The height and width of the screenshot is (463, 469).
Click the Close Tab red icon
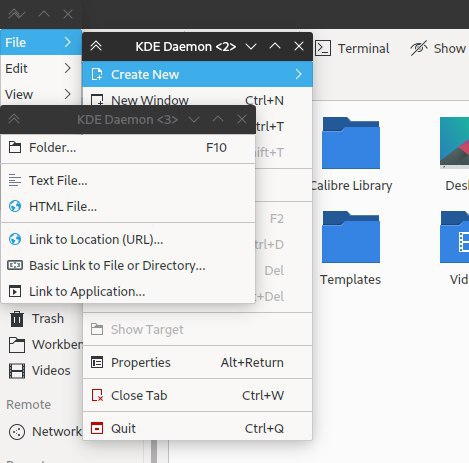coord(97,395)
